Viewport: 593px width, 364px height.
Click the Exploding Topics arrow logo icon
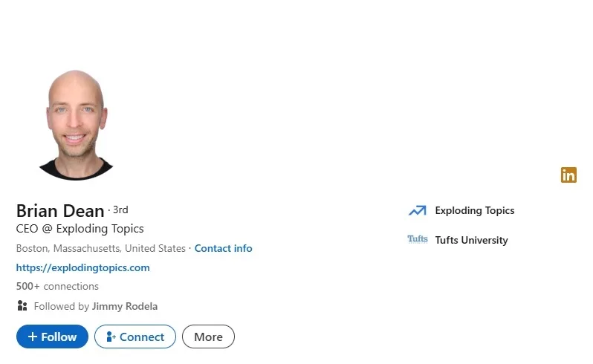coord(417,211)
